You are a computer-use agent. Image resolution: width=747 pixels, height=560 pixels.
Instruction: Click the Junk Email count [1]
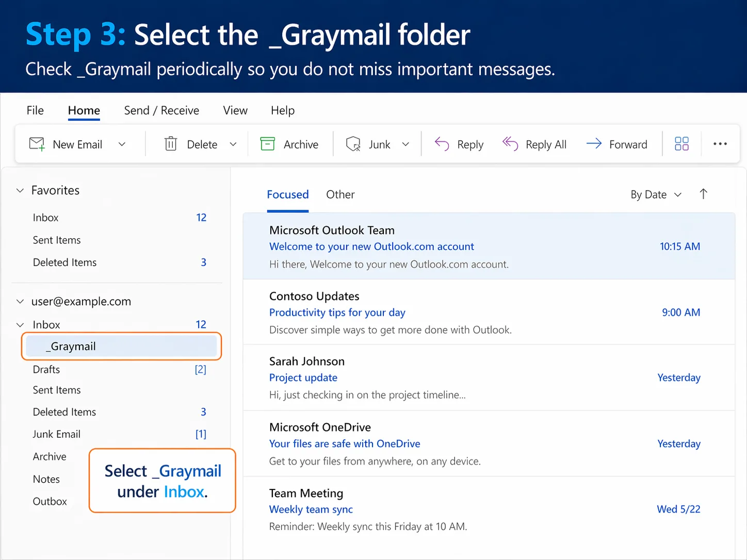pos(201,434)
